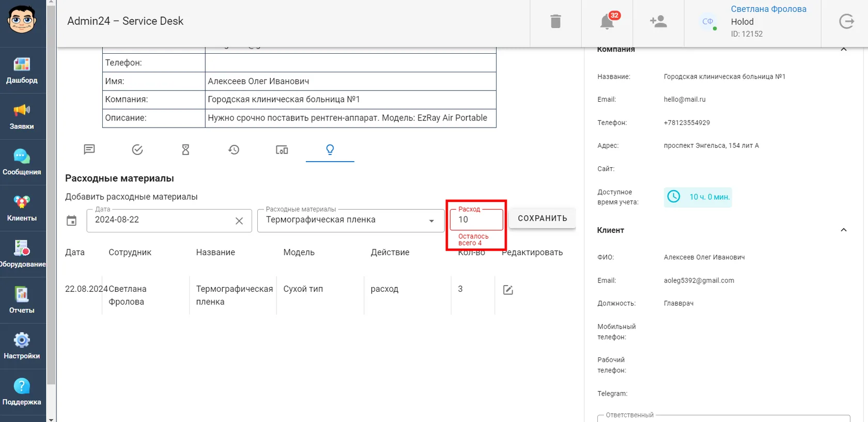Switch to the checkmark tasks tab
The height and width of the screenshot is (422, 868).
point(137,150)
